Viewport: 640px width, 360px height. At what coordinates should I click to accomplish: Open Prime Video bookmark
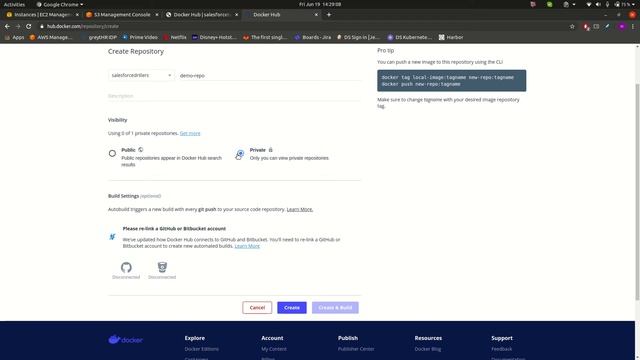pos(140,37)
